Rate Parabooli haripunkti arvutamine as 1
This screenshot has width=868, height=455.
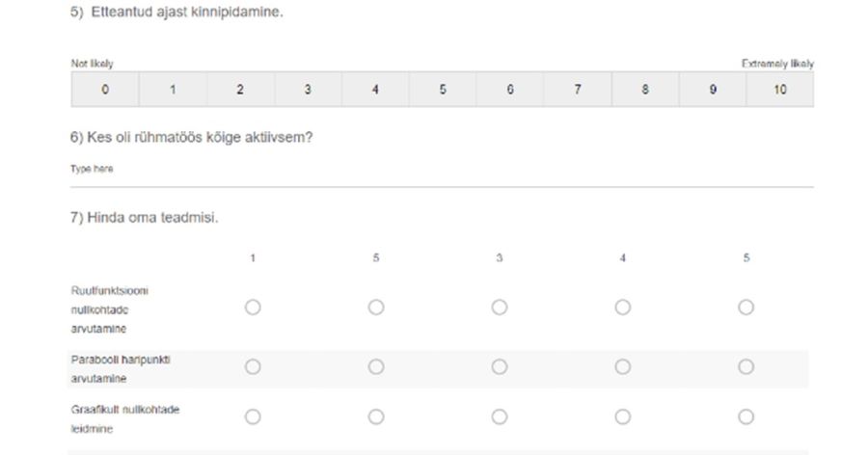(x=253, y=367)
